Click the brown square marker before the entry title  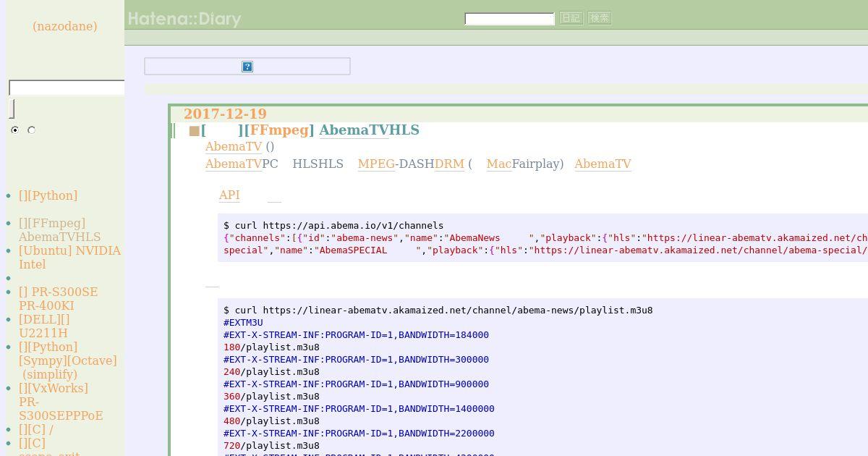click(x=194, y=131)
